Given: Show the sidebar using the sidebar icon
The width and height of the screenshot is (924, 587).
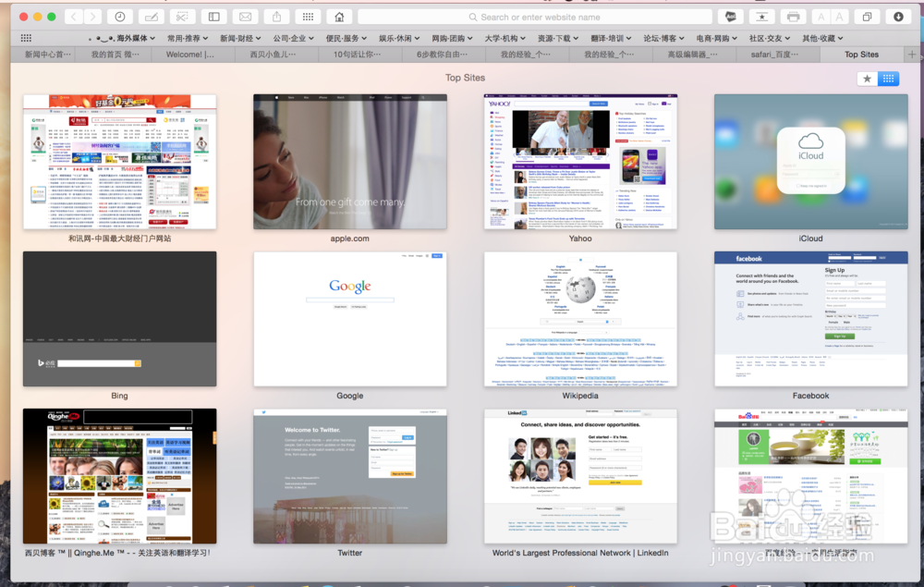Looking at the screenshot, I should 214,17.
